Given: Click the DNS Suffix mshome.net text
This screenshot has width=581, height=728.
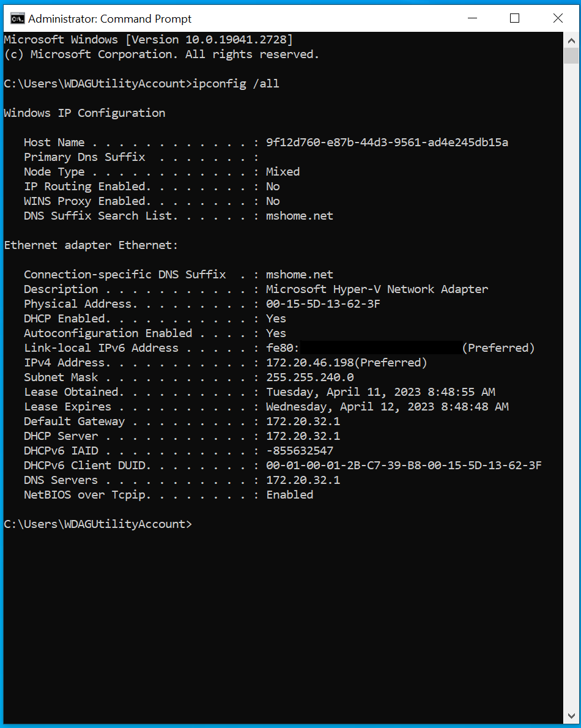Looking at the screenshot, I should tap(299, 215).
